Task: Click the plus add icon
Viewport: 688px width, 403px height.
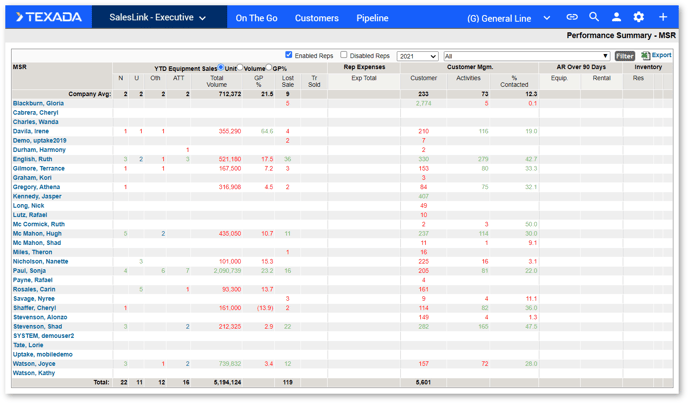Action: pos(662,17)
